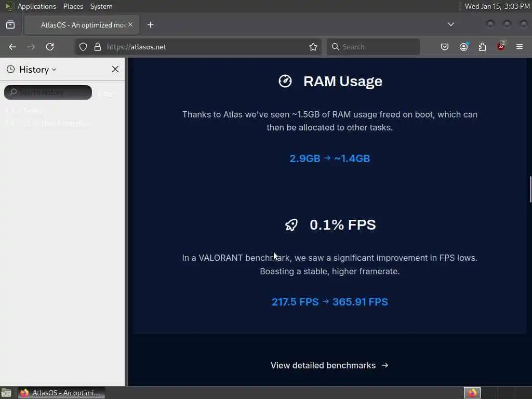The height and width of the screenshot is (399, 532).
Task: Open the Firefox View icon
Action: point(10,25)
